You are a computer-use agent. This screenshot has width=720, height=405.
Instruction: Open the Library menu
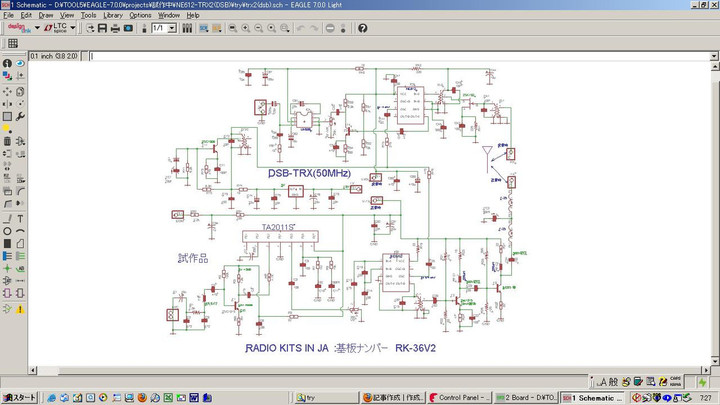[113, 15]
